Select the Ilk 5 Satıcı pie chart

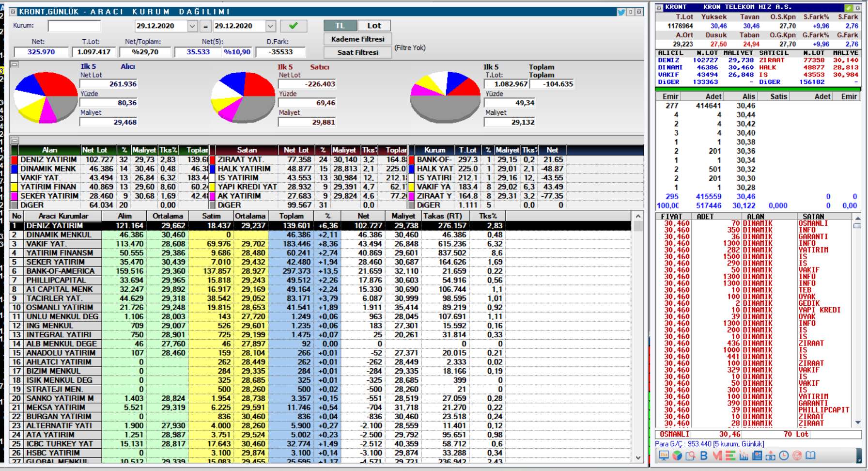coord(243,97)
